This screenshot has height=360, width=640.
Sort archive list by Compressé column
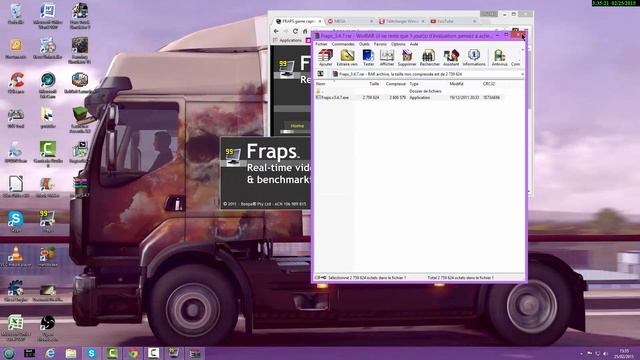point(395,84)
